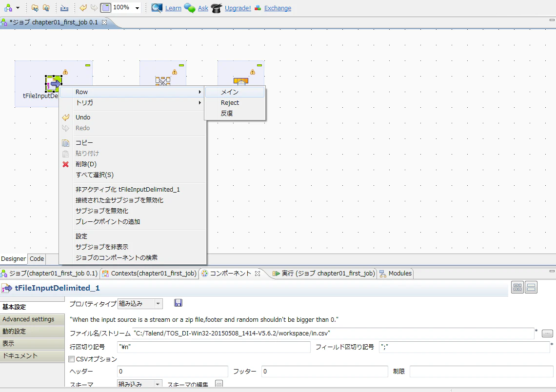Viewport: 556px width, 392px height.
Task: Click the left double-folder toolbar icon
Action: (35, 8)
